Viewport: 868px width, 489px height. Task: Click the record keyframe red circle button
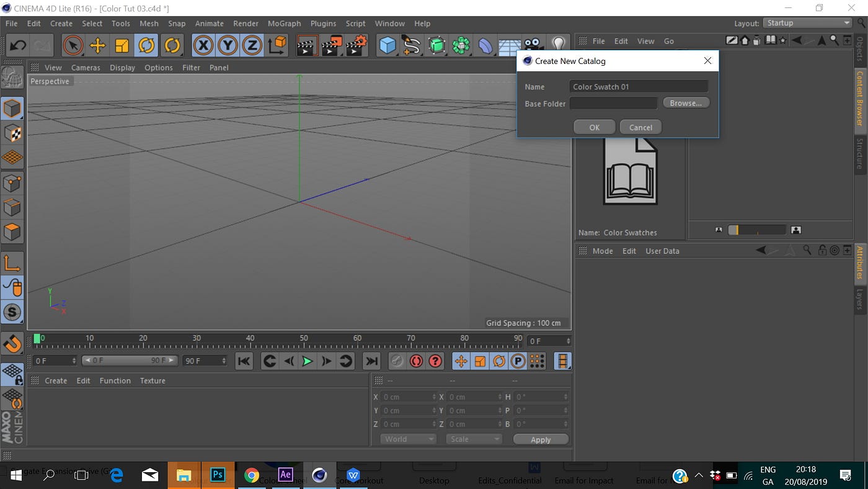pyautogui.click(x=416, y=361)
